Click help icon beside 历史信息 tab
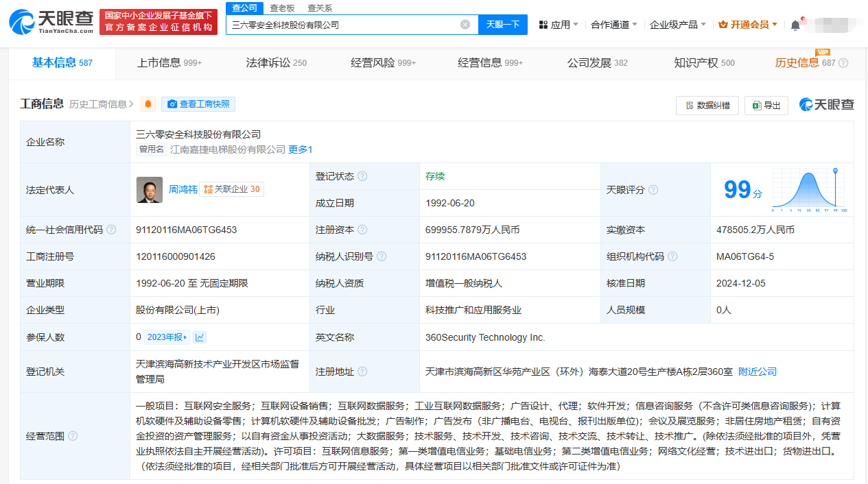The height and width of the screenshot is (484, 868). (843, 63)
